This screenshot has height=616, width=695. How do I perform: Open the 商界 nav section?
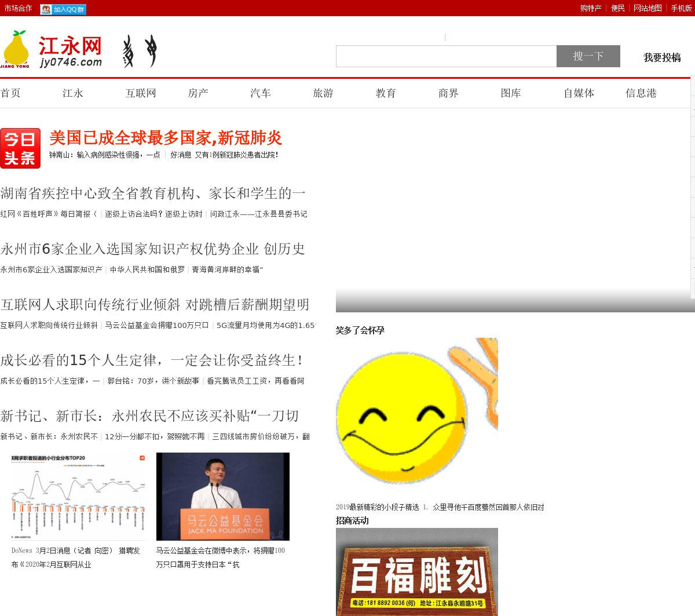(448, 93)
